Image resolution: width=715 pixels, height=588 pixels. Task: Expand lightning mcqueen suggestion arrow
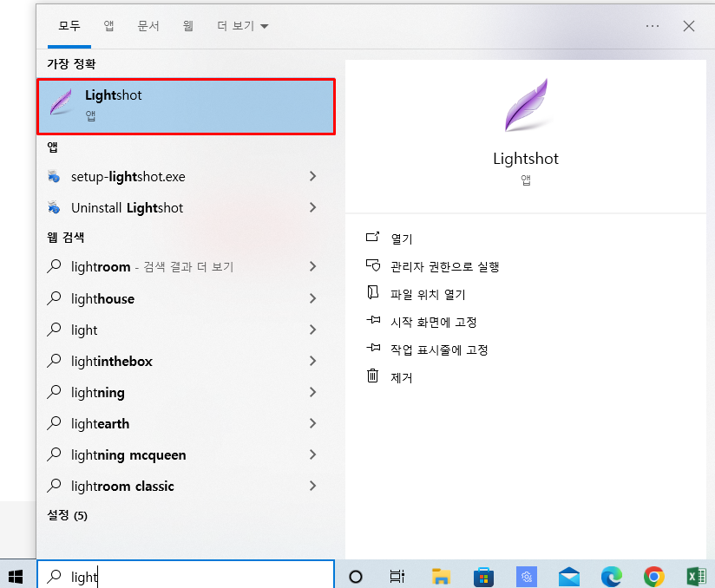click(312, 454)
